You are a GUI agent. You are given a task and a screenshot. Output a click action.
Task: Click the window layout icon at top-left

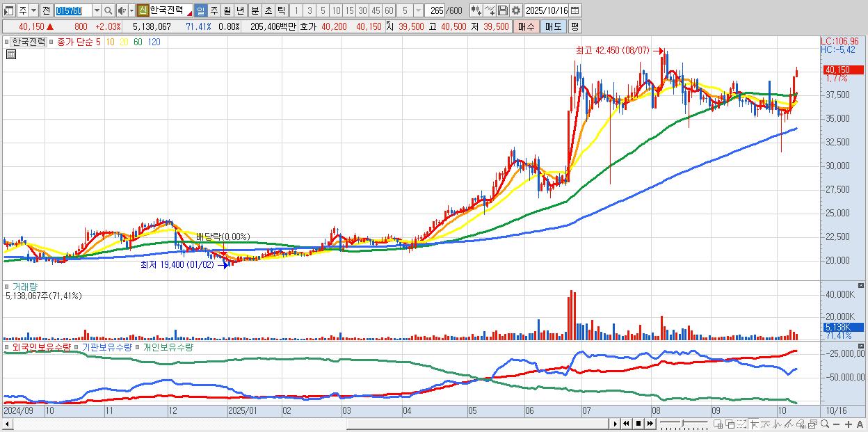pos(8,11)
